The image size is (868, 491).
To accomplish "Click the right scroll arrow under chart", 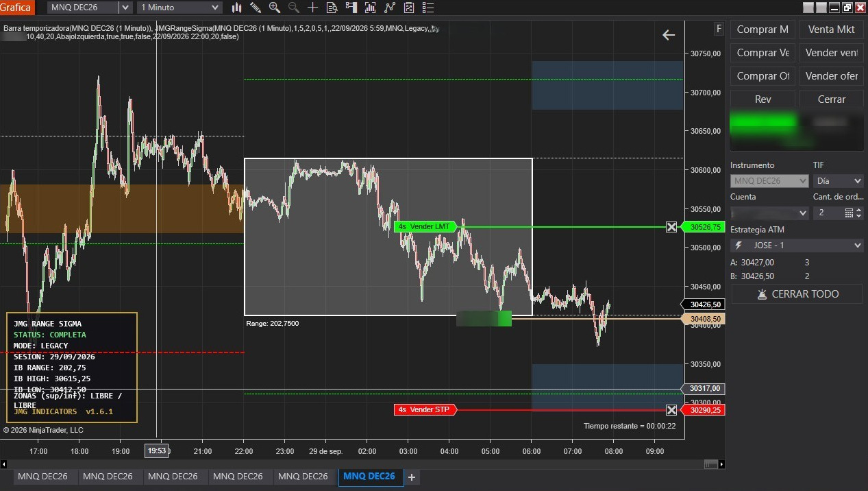I will (721, 463).
